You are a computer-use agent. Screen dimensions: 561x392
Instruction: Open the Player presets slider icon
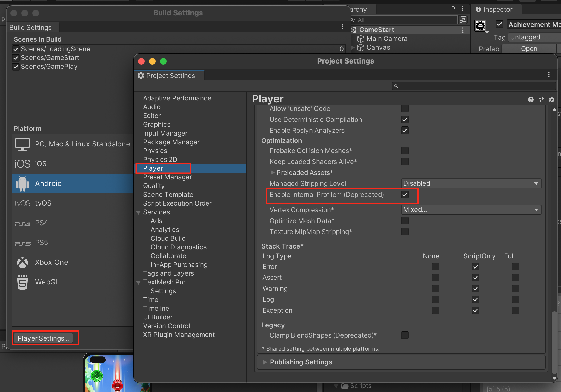point(541,100)
